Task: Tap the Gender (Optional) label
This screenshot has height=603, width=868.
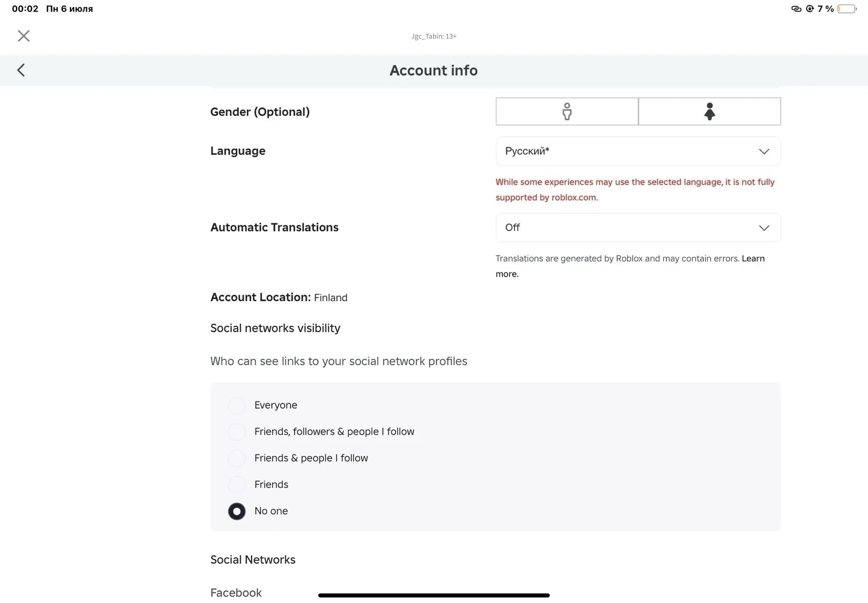Action: pos(260,112)
